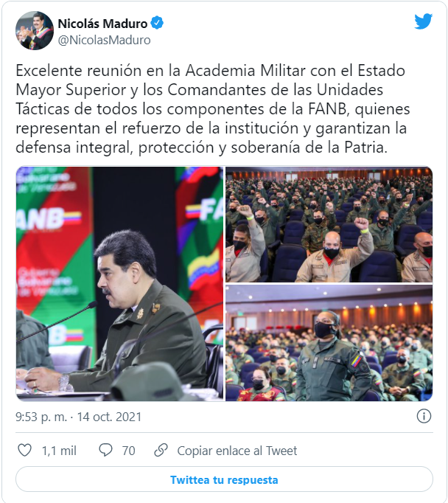
Task: Open Nicolás Maduro profile avatar
Action: click(x=35, y=31)
